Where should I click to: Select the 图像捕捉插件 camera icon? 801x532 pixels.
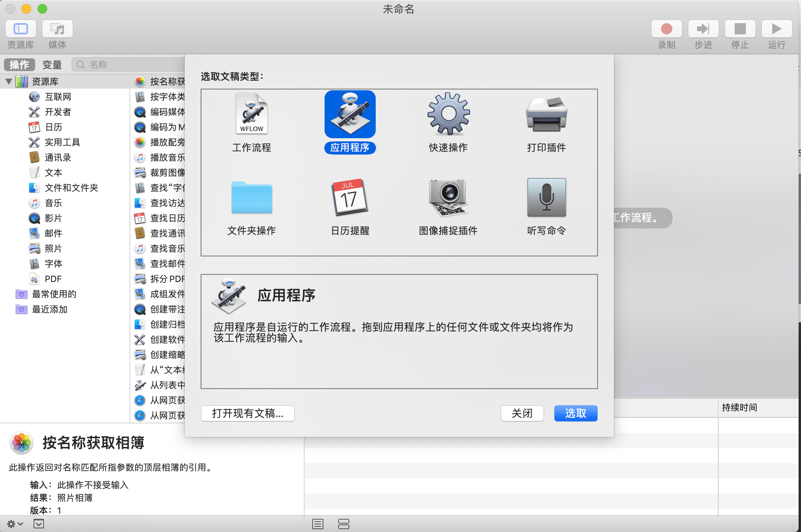448,197
